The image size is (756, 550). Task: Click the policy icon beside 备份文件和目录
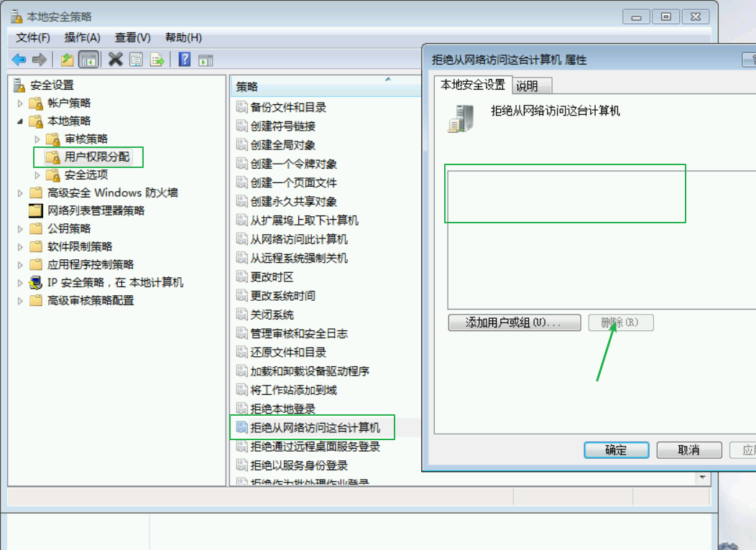(x=241, y=107)
